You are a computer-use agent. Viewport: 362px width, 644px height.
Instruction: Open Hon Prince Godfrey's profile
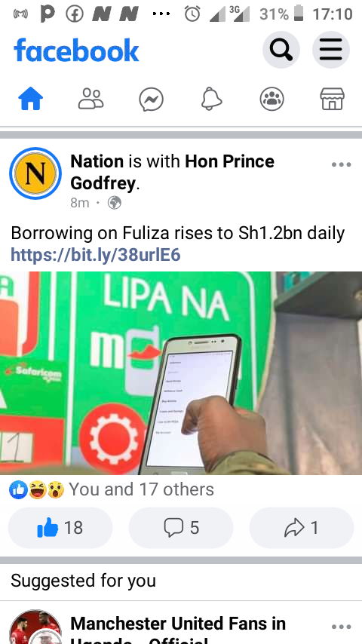pyautogui.click(x=173, y=172)
